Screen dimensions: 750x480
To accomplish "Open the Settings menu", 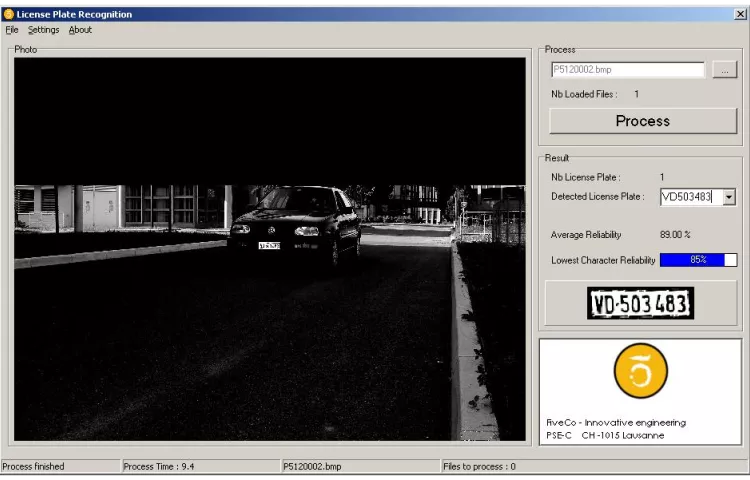I will click(x=43, y=30).
